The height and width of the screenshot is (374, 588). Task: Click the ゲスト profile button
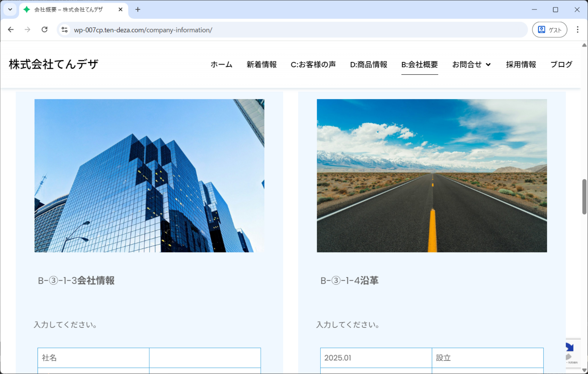click(x=549, y=29)
